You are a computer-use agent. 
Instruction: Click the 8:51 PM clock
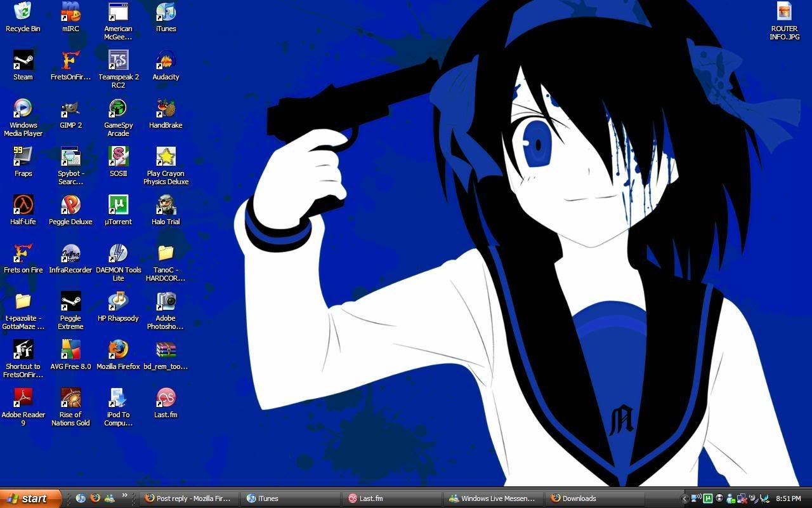coord(789,498)
